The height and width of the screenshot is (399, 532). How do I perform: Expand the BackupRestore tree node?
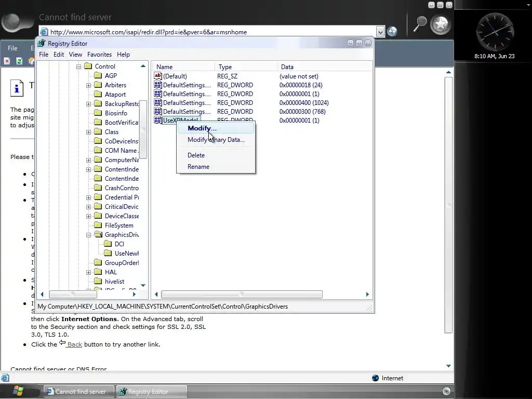[88, 104]
